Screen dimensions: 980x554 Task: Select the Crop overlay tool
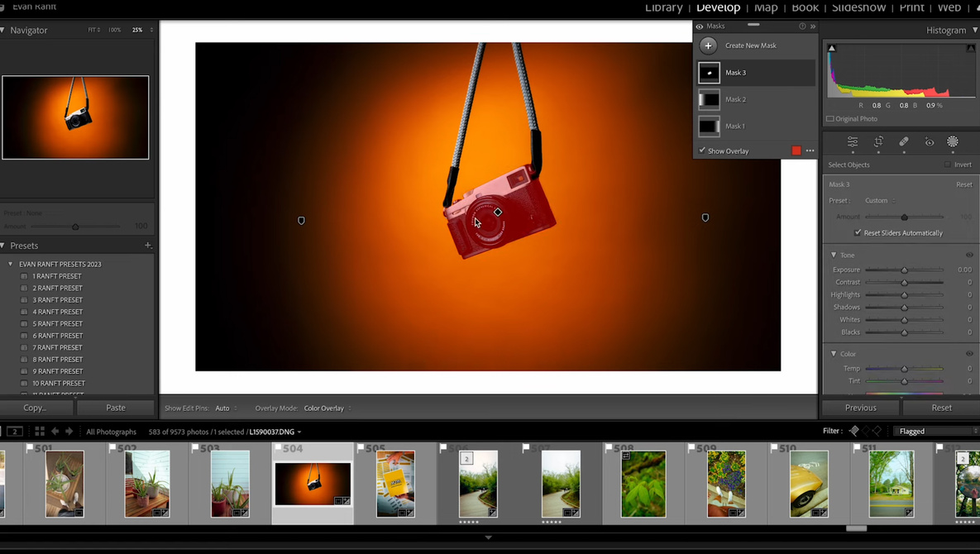pos(878,142)
